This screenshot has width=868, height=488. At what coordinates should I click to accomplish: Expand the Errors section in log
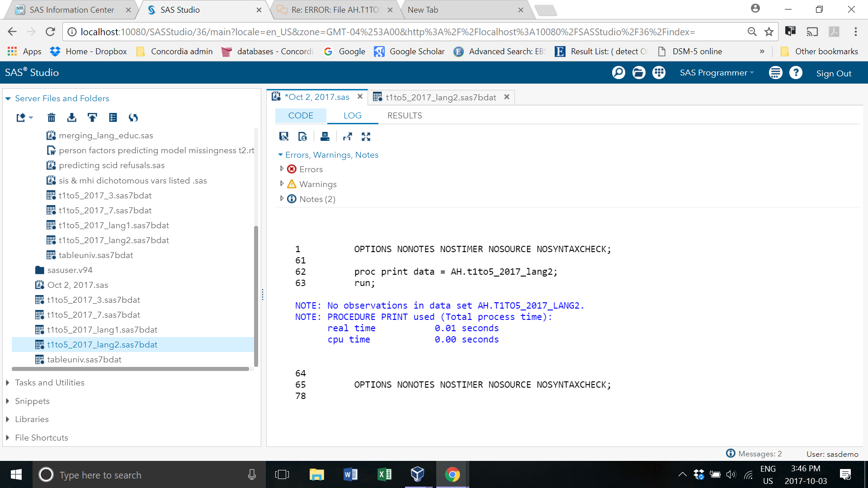[282, 169]
